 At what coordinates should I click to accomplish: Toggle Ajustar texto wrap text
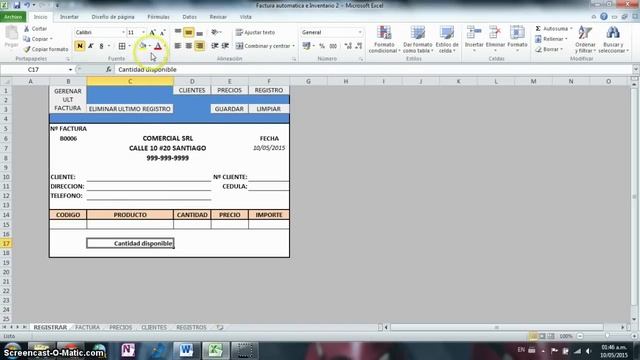[256, 32]
